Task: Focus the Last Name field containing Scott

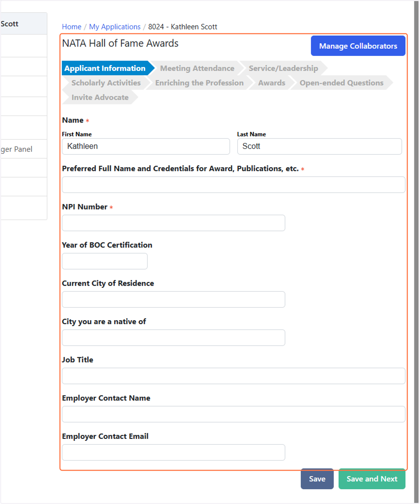Action: click(320, 146)
